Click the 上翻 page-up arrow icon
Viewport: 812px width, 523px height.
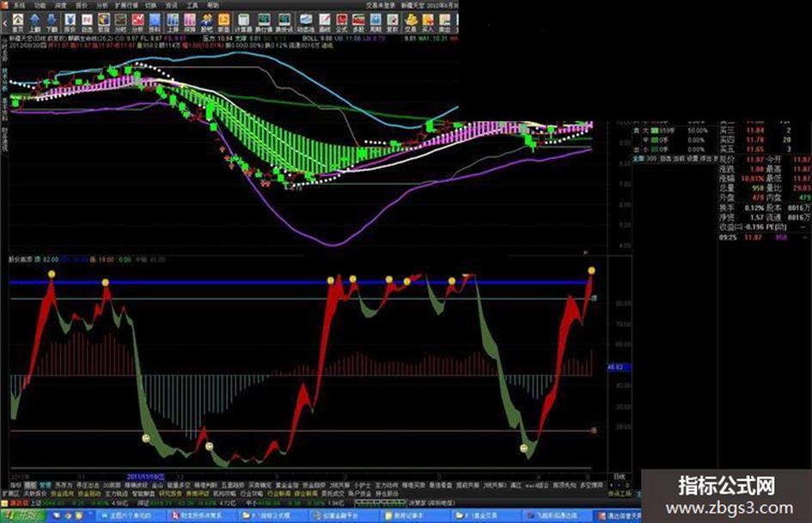click(34, 22)
